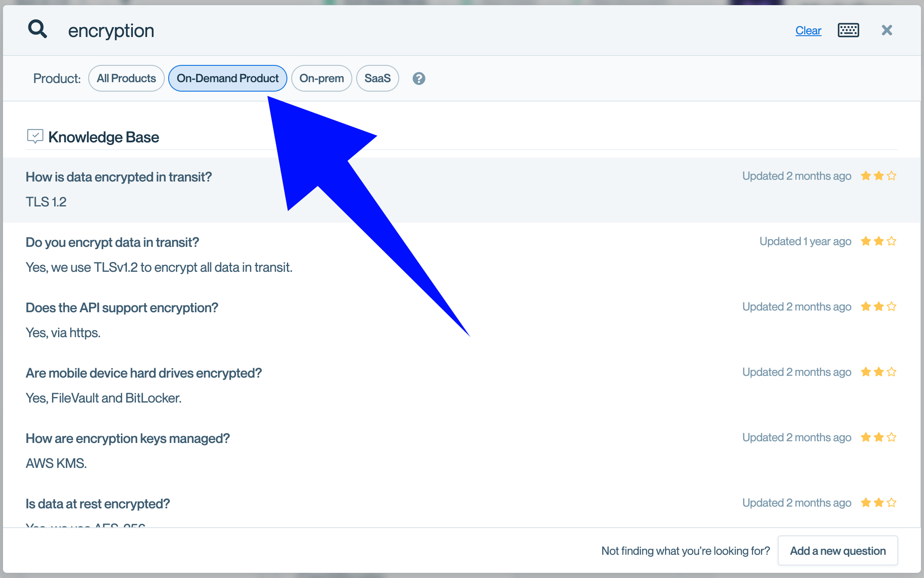
Task: Click third star on first result
Action: pyautogui.click(x=891, y=176)
